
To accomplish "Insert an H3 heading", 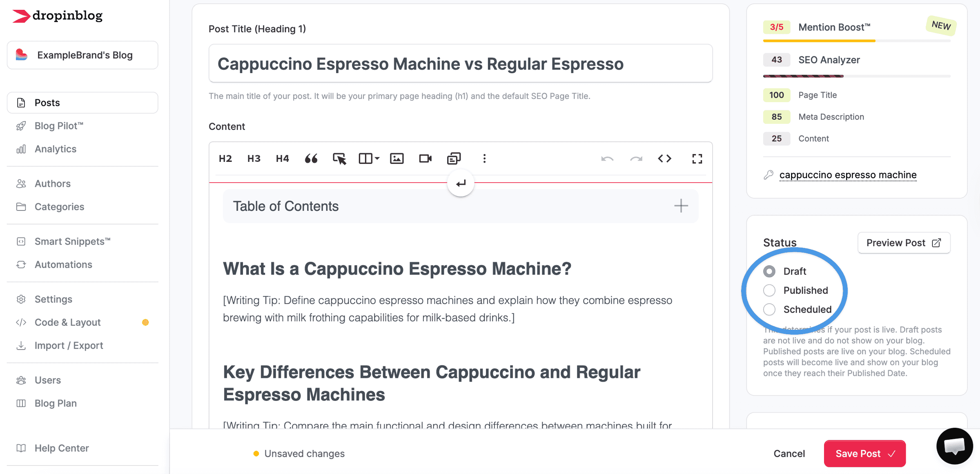I will pyautogui.click(x=254, y=159).
